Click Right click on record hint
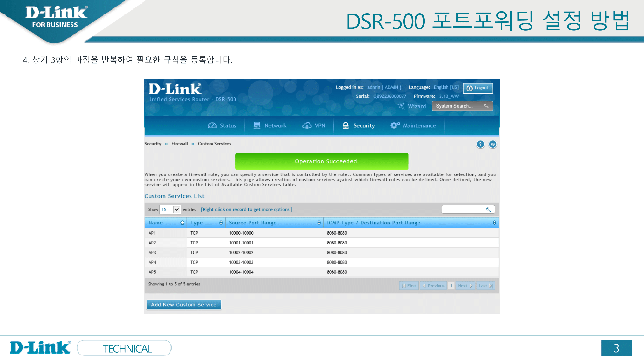The width and height of the screenshot is (644, 362). [x=247, y=209]
